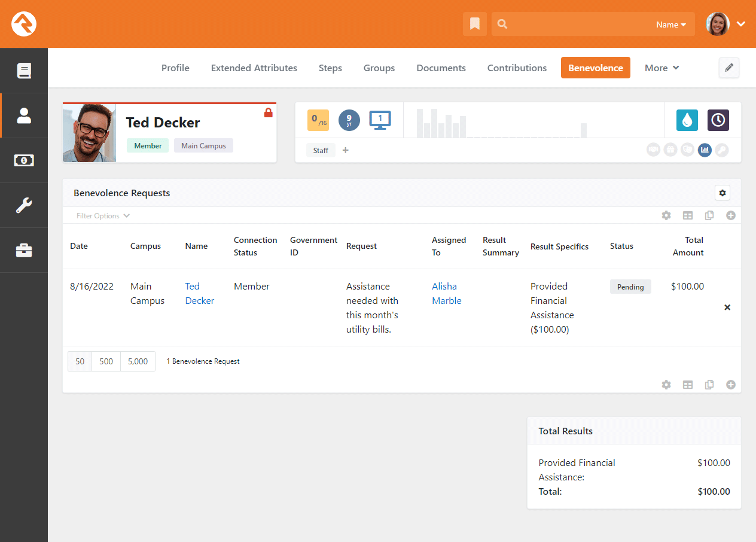Click the Rock logo home icon
This screenshot has width=756, height=542.
24,24
